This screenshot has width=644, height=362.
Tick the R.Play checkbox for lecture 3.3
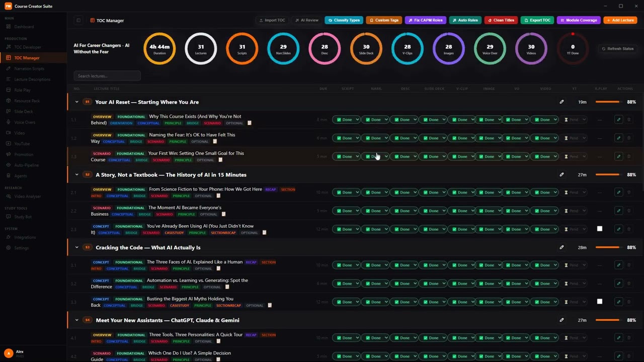pyautogui.click(x=600, y=302)
